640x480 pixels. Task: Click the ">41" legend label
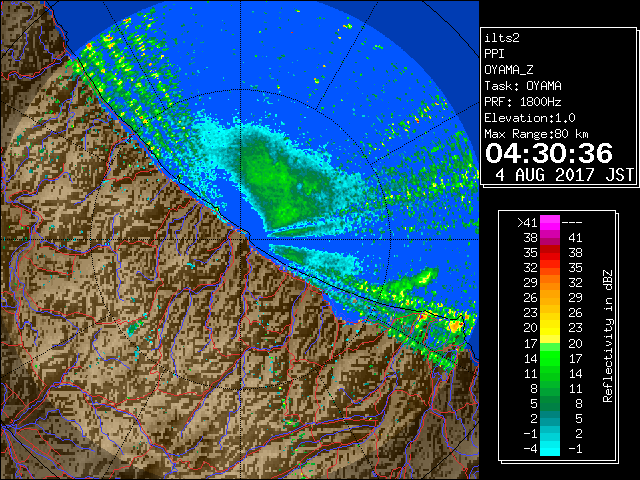pos(527,223)
